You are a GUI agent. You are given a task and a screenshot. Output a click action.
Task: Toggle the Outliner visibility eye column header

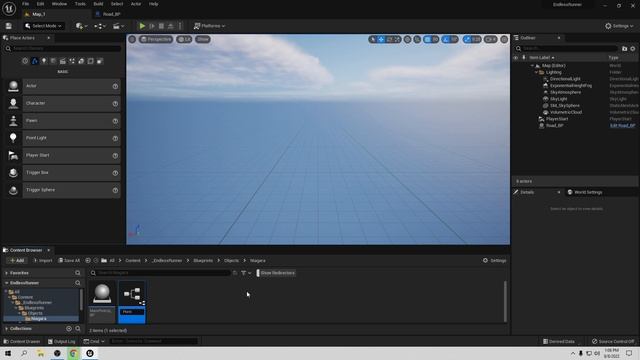[516, 58]
